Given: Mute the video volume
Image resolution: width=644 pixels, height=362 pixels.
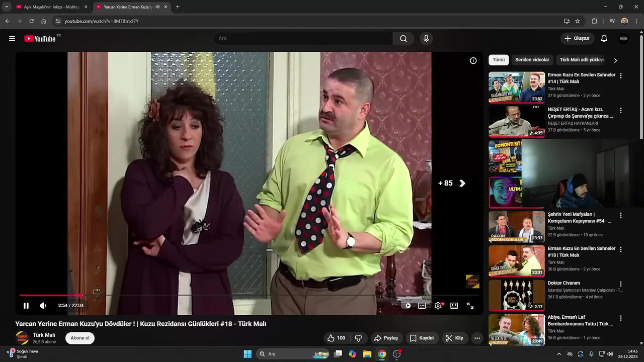Looking at the screenshot, I should [x=43, y=306].
